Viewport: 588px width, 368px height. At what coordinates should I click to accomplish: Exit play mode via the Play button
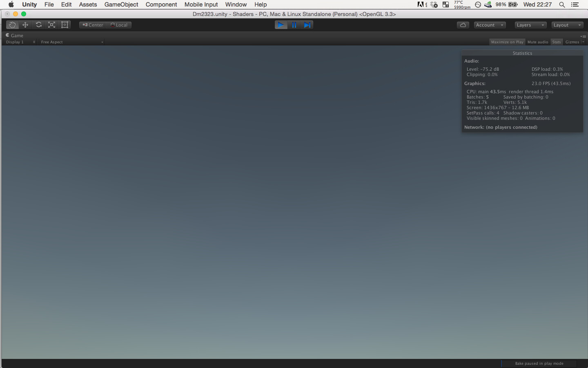(281, 25)
